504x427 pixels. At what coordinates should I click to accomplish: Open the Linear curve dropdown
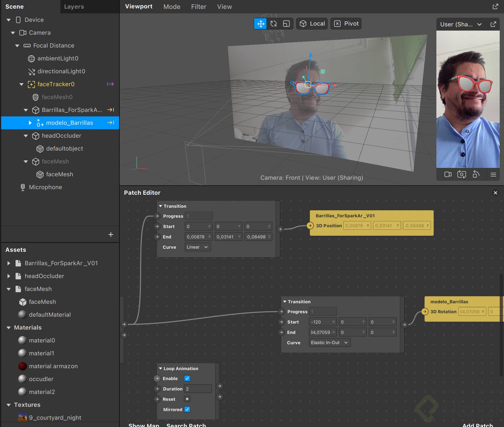[x=198, y=247]
